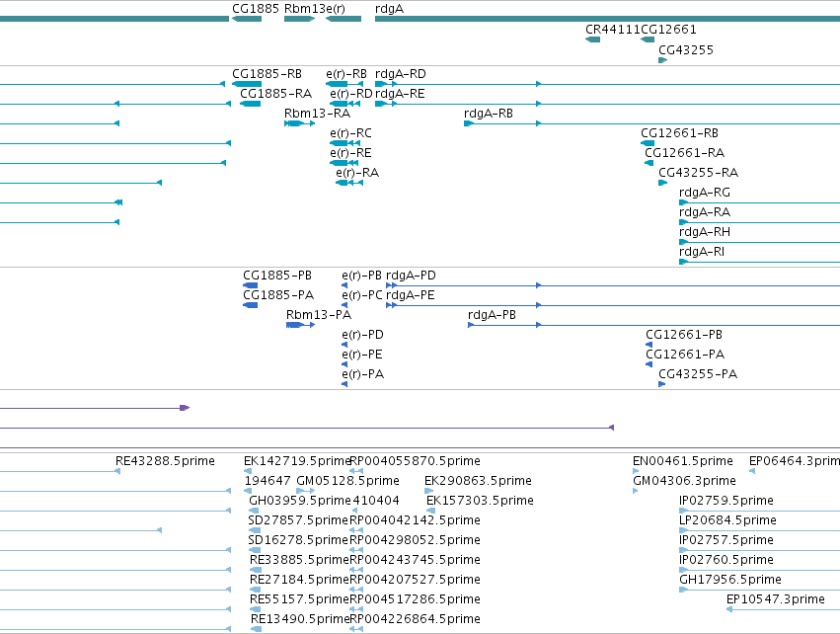Open the 194647 feature label

[267, 481]
